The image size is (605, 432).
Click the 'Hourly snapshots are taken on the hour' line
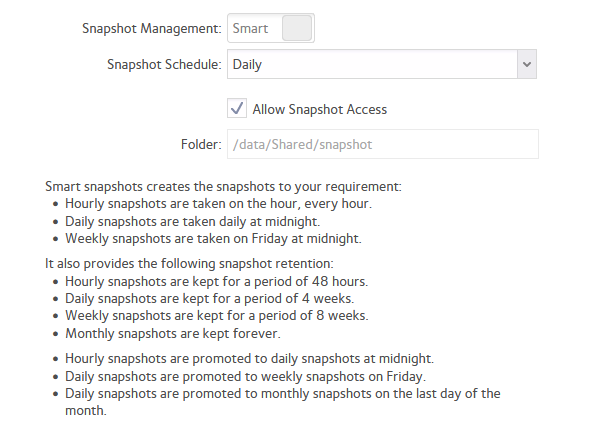pyautogui.click(x=218, y=204)
